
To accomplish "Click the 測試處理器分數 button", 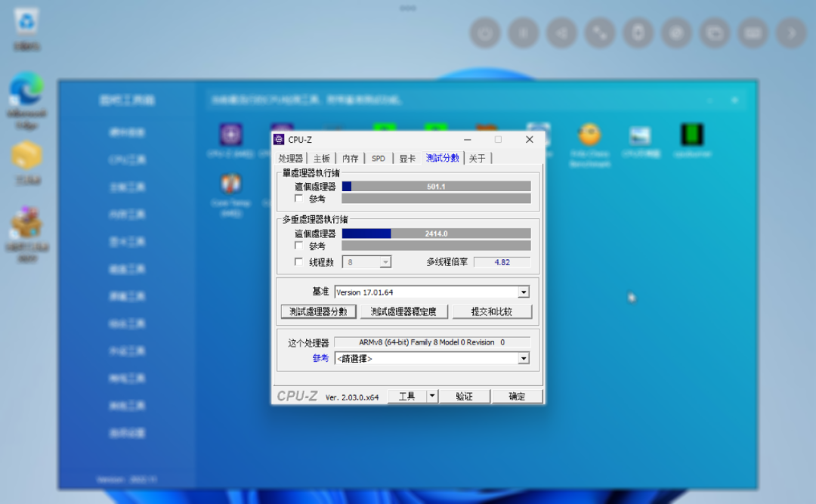I will [x=319, y=311].
